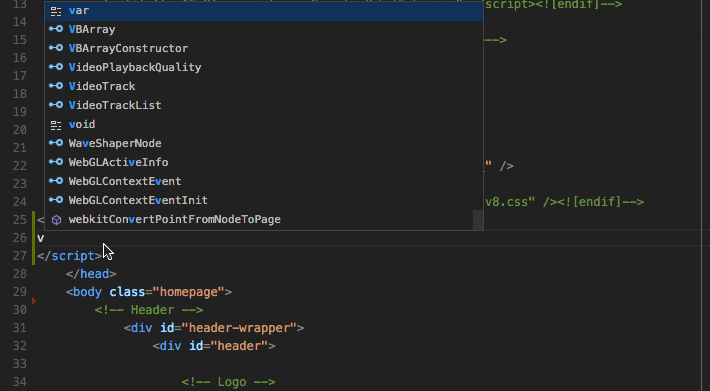This screenshot has height=391, width=710.
Task: Click the purple method cube icon
Action: [56, 220]
